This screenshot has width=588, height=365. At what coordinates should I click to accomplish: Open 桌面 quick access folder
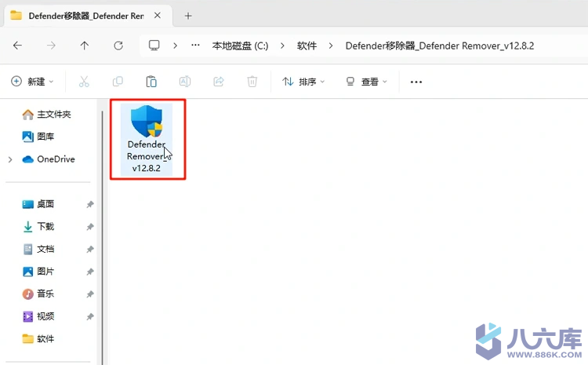(38, 204)
